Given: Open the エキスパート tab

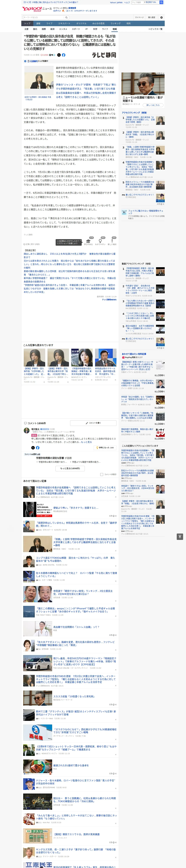Looking at the screenshot, I should (x=64, y=24).
